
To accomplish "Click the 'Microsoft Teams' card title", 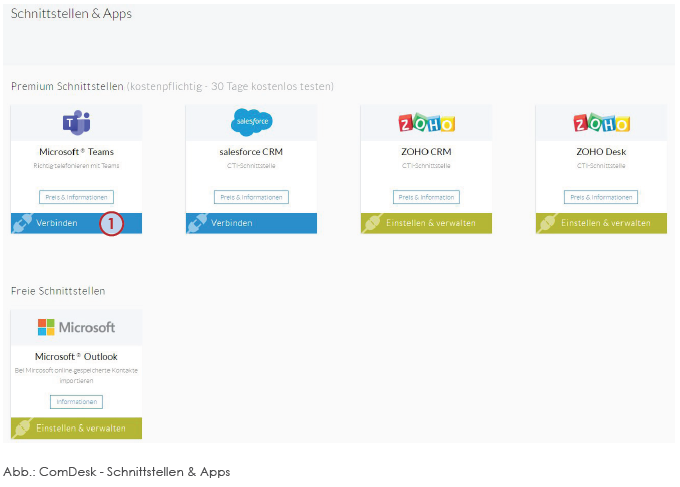I will click(76, 152).
